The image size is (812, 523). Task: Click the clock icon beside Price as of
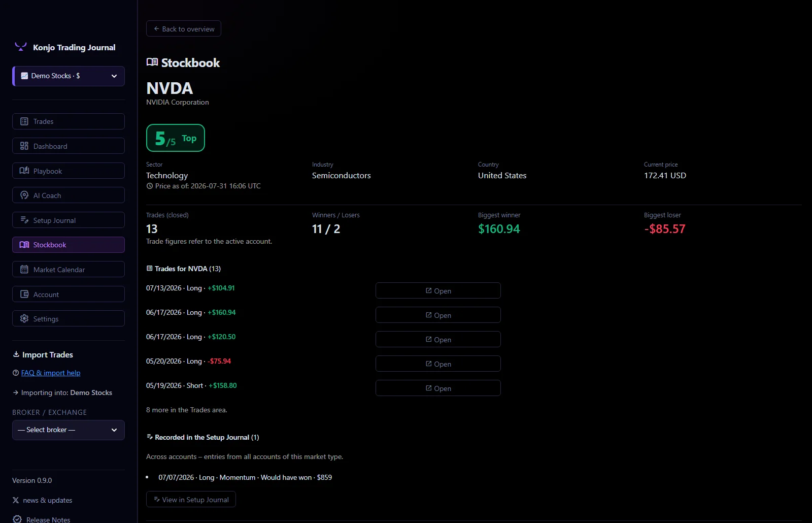150,186
